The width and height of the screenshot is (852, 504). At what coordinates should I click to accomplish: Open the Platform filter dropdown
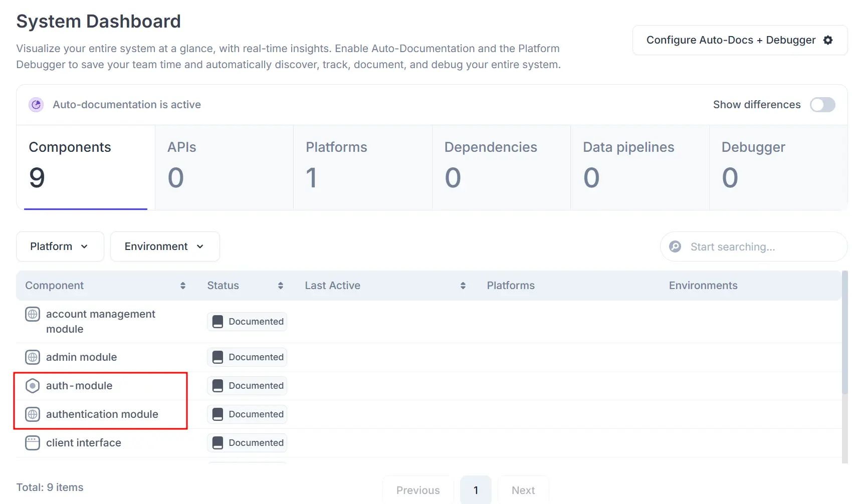60,246
